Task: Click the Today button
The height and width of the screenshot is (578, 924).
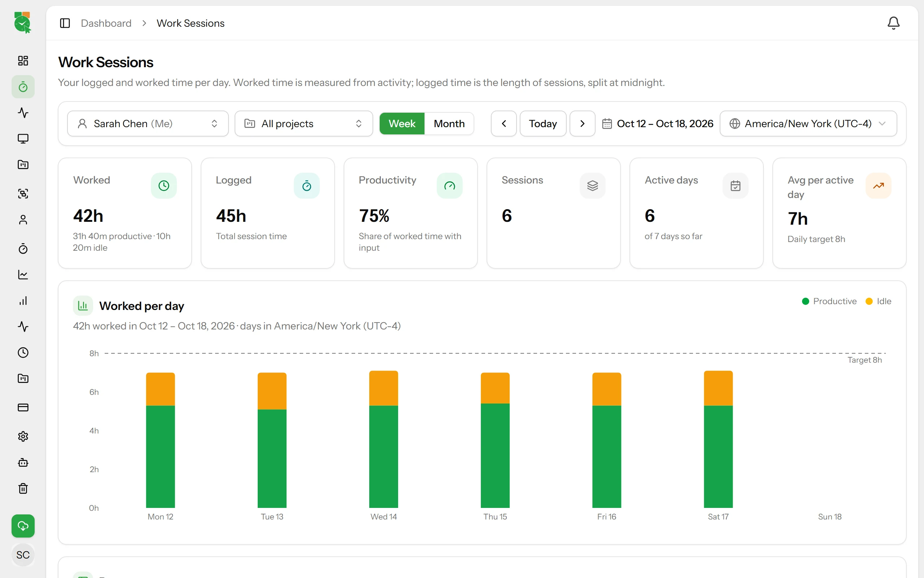Action: click(x=542, y=124)
